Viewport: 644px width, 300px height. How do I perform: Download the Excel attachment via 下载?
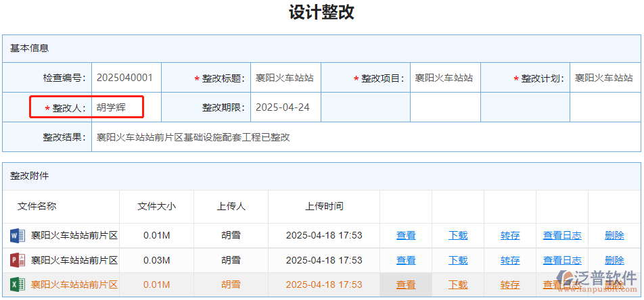(x=458, y=284)
